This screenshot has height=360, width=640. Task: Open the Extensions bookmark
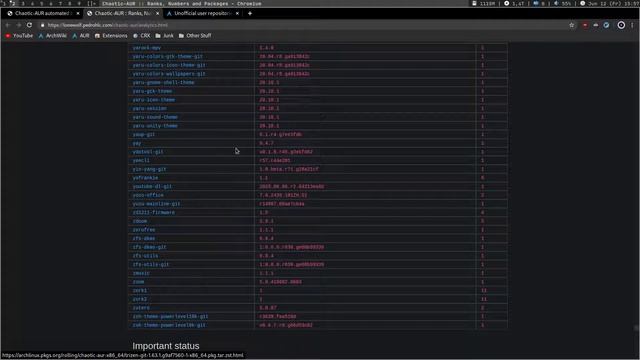[111, 36]
